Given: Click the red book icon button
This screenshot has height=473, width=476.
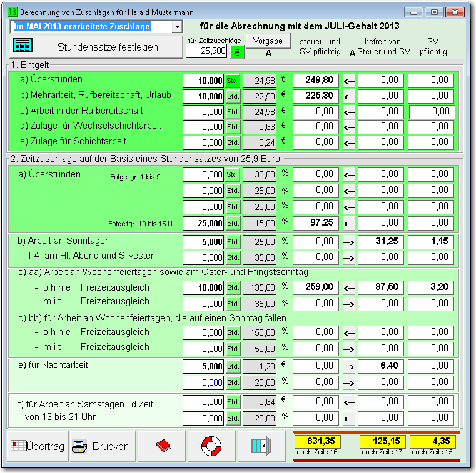Looking at the screenshot, I should 162,446.
